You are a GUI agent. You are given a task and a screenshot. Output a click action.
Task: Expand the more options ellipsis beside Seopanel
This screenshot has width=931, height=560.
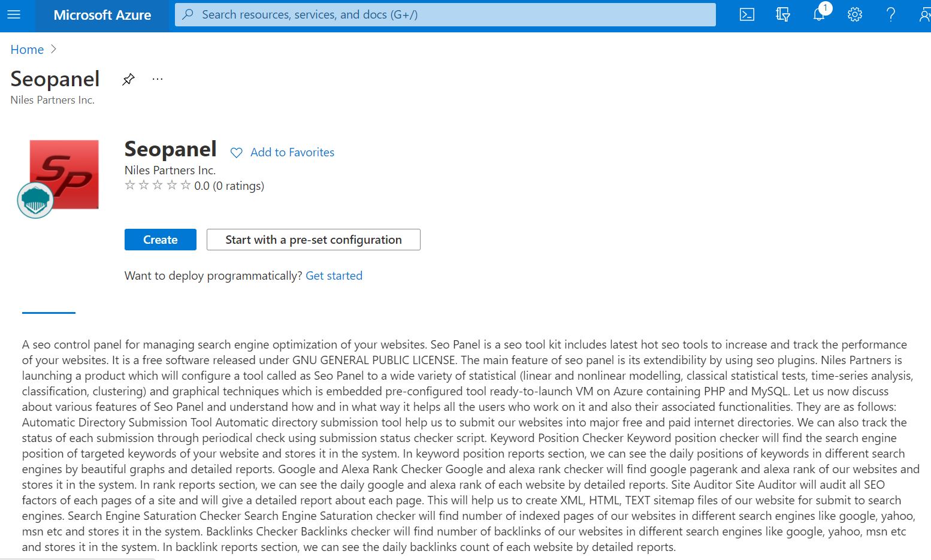pos(158,79)
